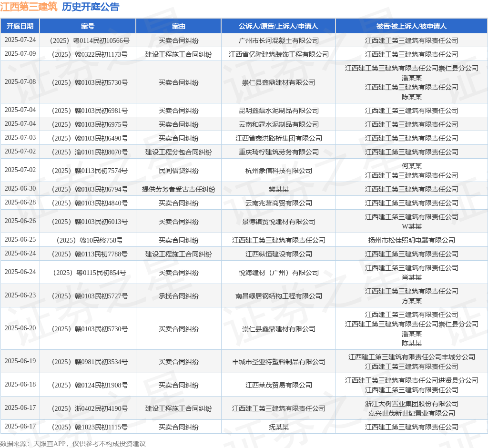This screenshot has width=488, height=448.
Task: Click the date 2025-07-08
Action: 20,82
